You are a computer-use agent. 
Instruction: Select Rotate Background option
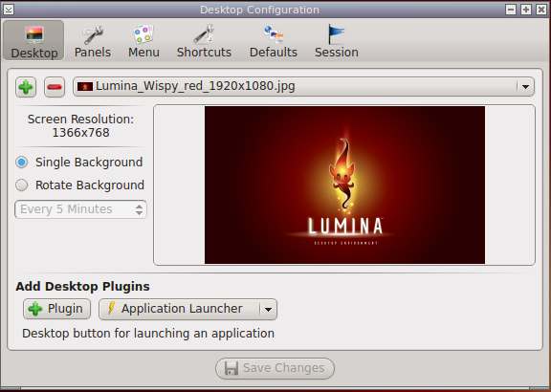click(79, 185)
